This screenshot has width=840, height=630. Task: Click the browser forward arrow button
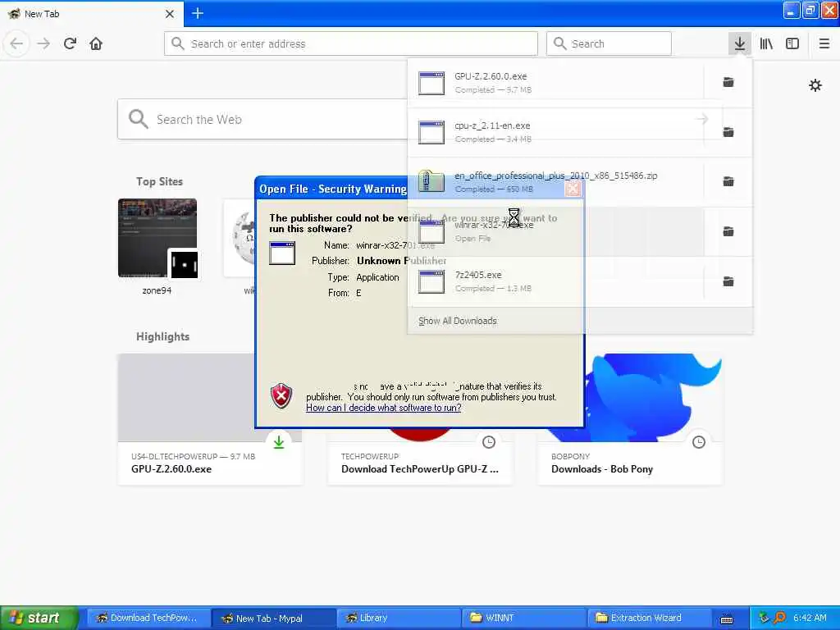(43, 43)
